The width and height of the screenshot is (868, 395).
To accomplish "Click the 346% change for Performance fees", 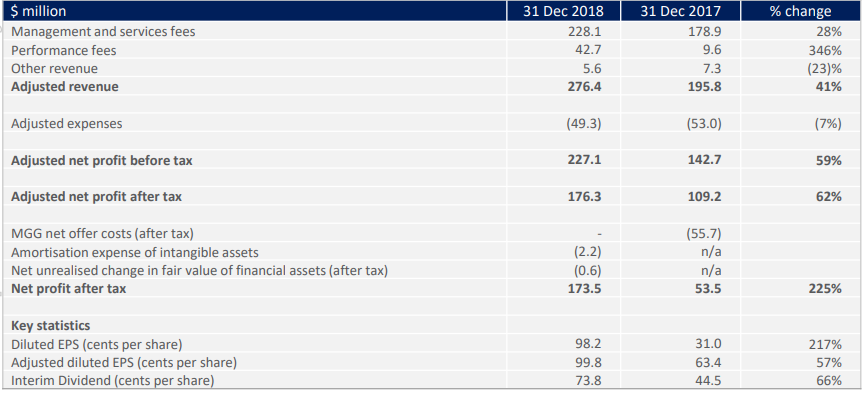I will coord(825,50).
